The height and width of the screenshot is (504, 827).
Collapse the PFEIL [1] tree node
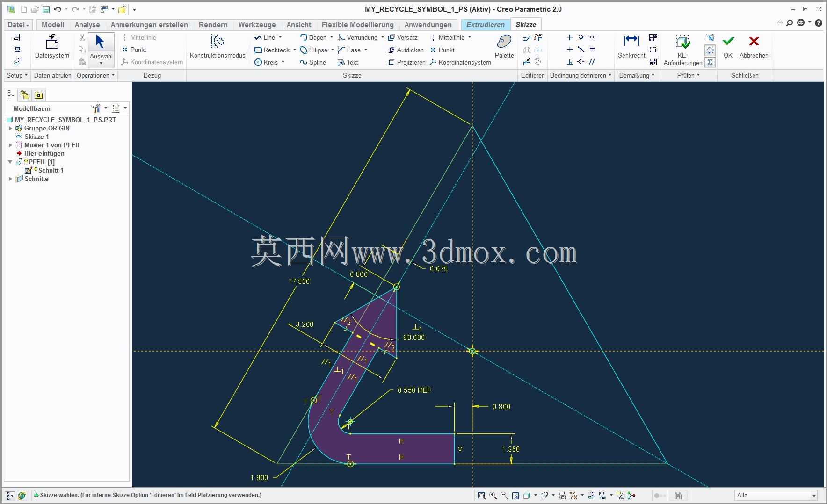[10, 162]
